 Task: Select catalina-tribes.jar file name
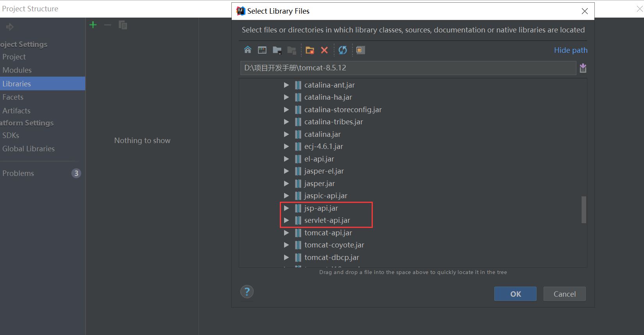click(334, 122)
